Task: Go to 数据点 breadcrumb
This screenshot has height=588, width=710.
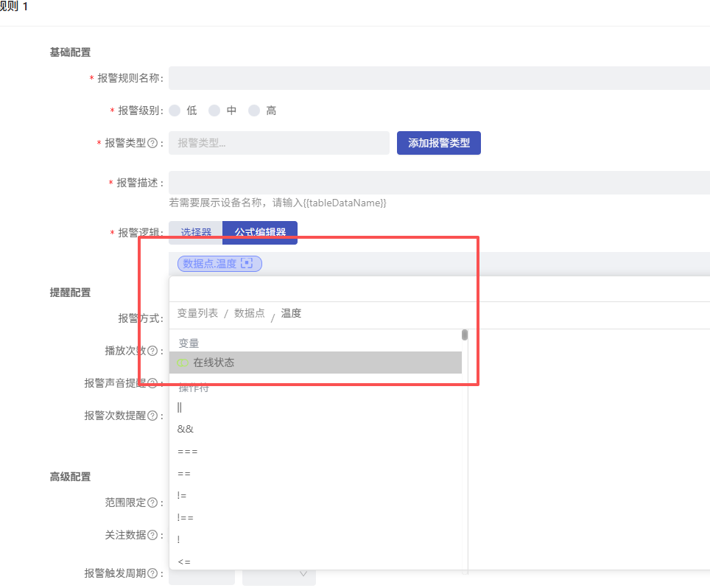Action: coord(250,313)
